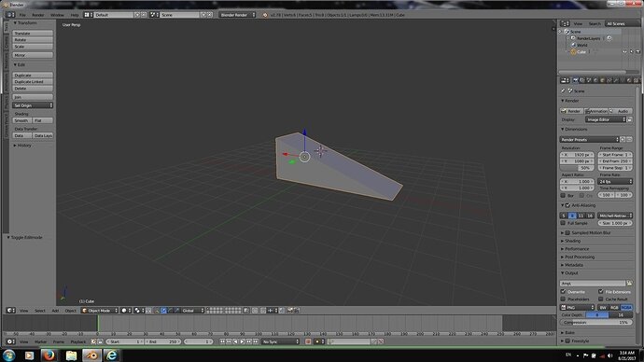The height and width of the screenshot is (362, 644).
Task: Open the 3D viewport Select menu
Action: (40, 311)
